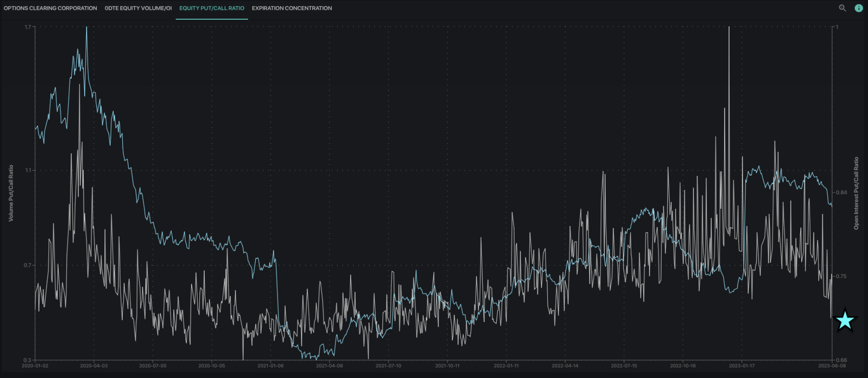Viewport: 868px width, 378px height.
Task: Click the Volume Put/Call Ratio axis title
Action: pyautogui.click(x=11, y=193)
